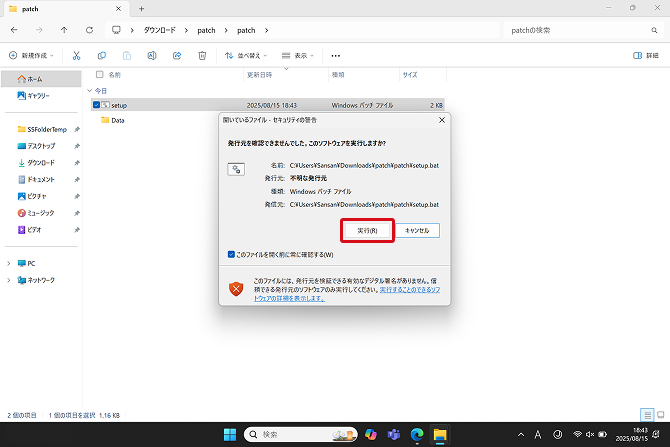Open Windows Start menu

tap(230, 435)
